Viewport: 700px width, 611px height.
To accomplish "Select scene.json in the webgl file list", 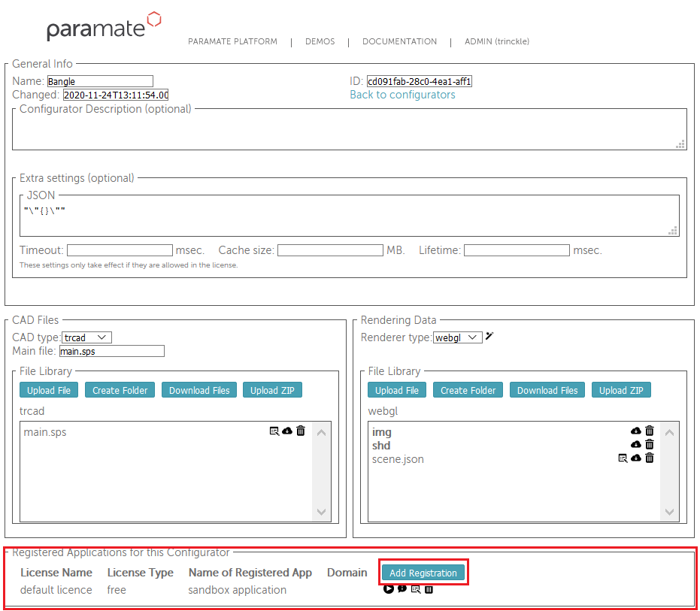I will point(398,459).
